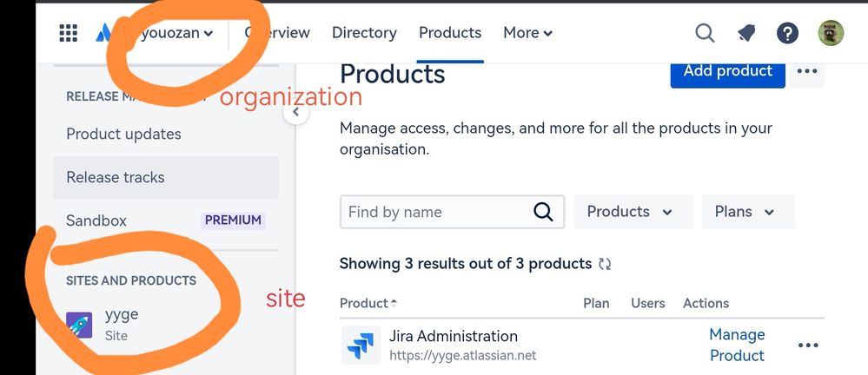Click the Jira Administration product name
This screenshot has height=375, width=868.
pyautogui.click(x=454, y=336)
